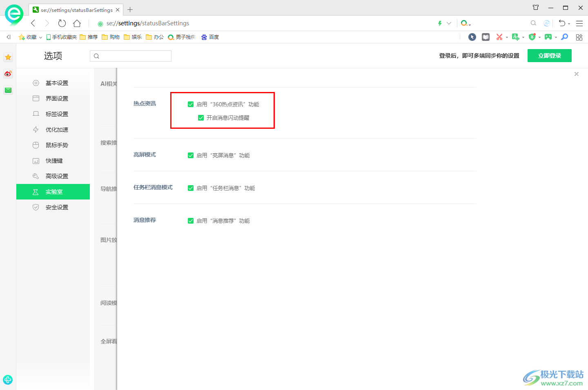Open the 百度 bookmark
This screenshot has width=588, height=390.
tap(210, 37)
